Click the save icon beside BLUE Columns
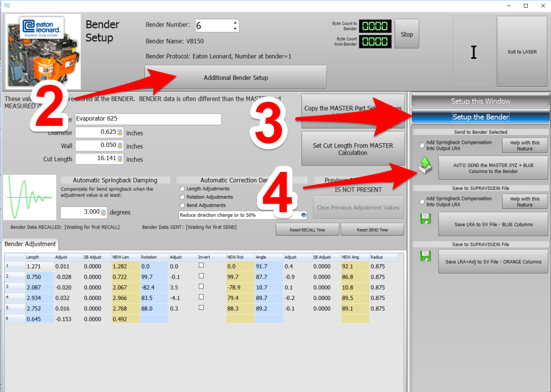The width and height of the screenshot is (551, 392). pyautogui.click(x=425, y=219)
